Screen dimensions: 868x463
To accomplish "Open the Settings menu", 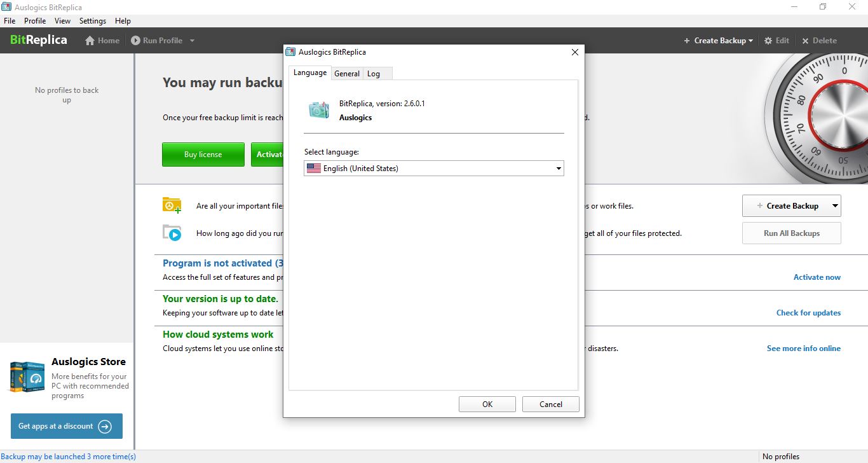I will point(93,21).
